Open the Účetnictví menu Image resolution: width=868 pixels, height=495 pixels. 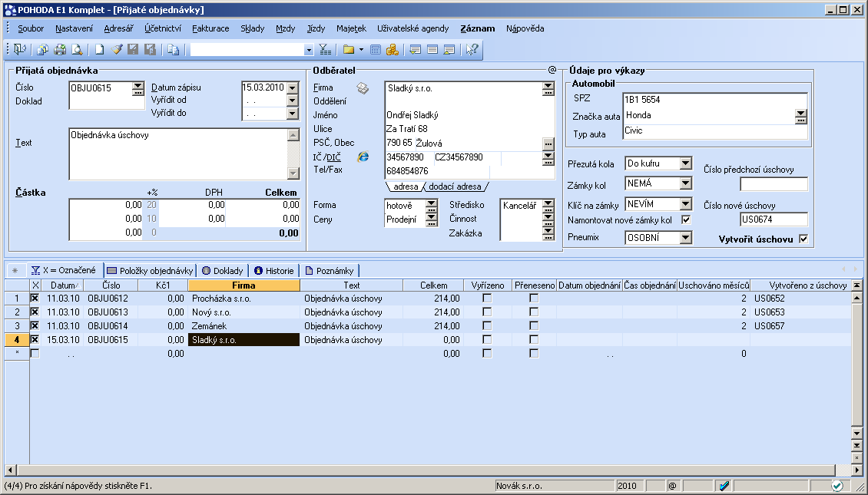pyautogui.click(x=163, y=28)
